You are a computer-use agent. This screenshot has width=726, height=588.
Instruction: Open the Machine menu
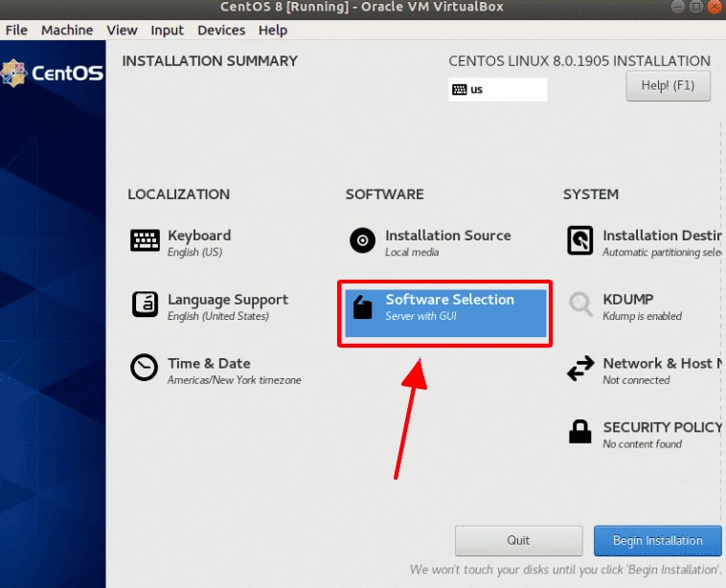(x=67, y=30)
